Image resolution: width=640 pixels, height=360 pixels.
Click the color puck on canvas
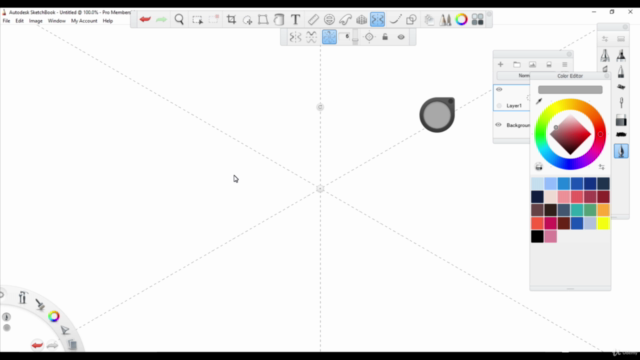[437, 115]
